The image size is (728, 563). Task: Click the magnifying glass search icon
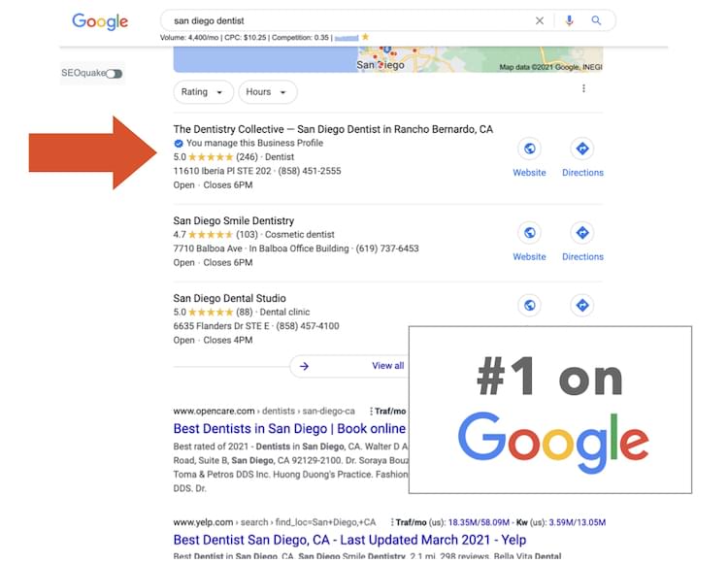click(x=597, y=20)
